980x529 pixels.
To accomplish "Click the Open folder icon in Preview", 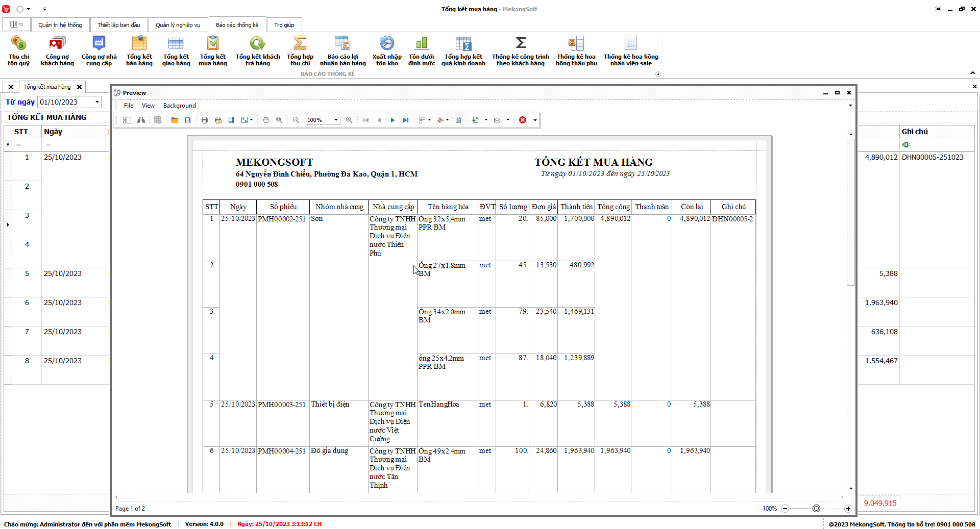I will click(175, 120).
